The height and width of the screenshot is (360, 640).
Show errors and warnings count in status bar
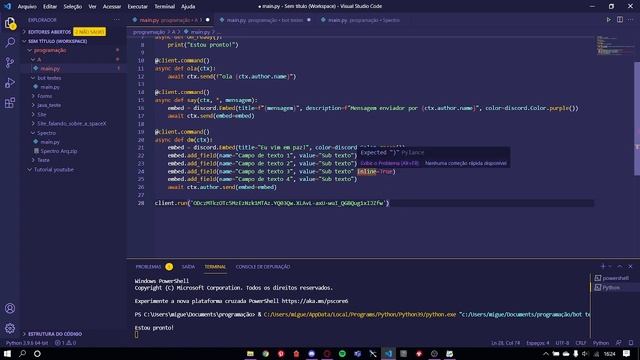pos(66,343)
